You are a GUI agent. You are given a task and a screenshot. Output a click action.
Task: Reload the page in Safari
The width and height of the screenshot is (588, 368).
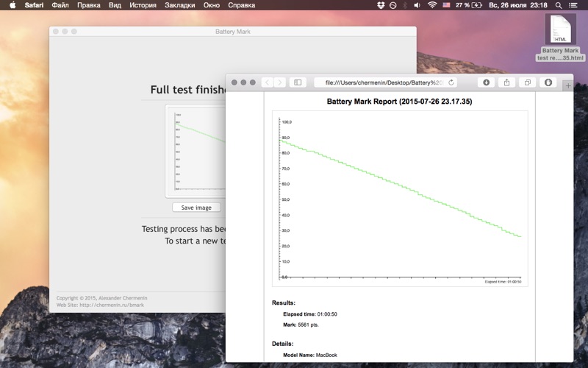451,82
